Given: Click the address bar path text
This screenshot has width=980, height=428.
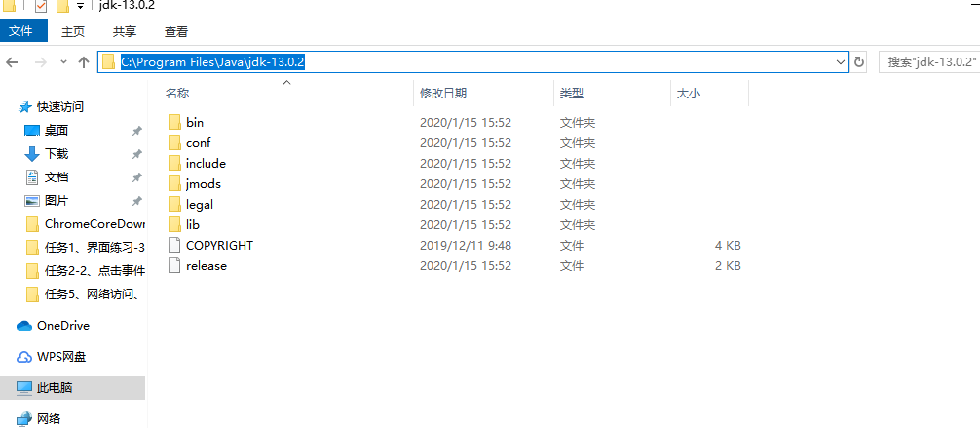Looking at the screenshot, I should (x=212, y=62).
